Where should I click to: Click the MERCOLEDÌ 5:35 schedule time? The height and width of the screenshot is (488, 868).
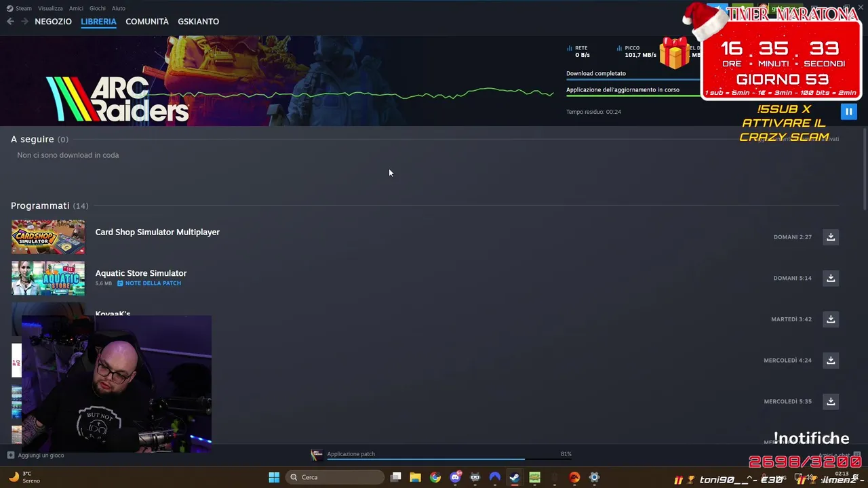pyautogui.click(x=788, y=401)
